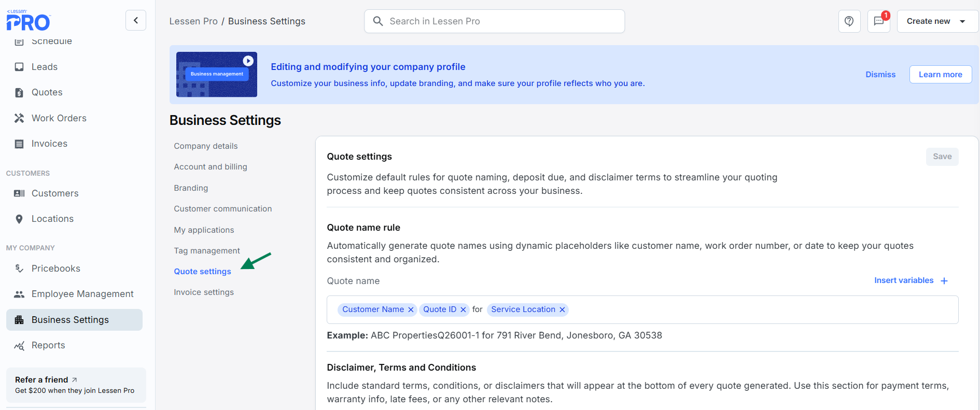Remove the Service Location variable tag
Viewport: 980px width, 410px height.
click(x=562, y=310)
